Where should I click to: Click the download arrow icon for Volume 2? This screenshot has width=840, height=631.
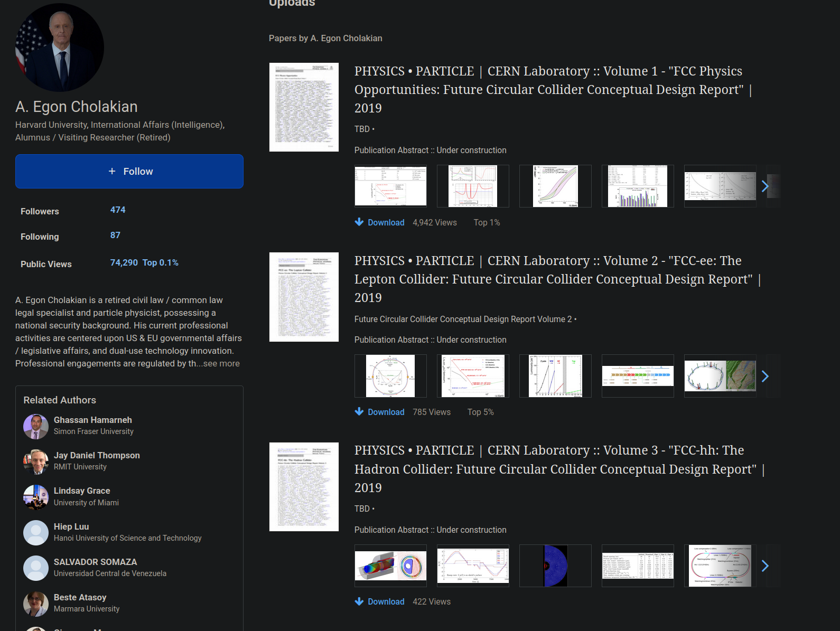pos(359,411)
